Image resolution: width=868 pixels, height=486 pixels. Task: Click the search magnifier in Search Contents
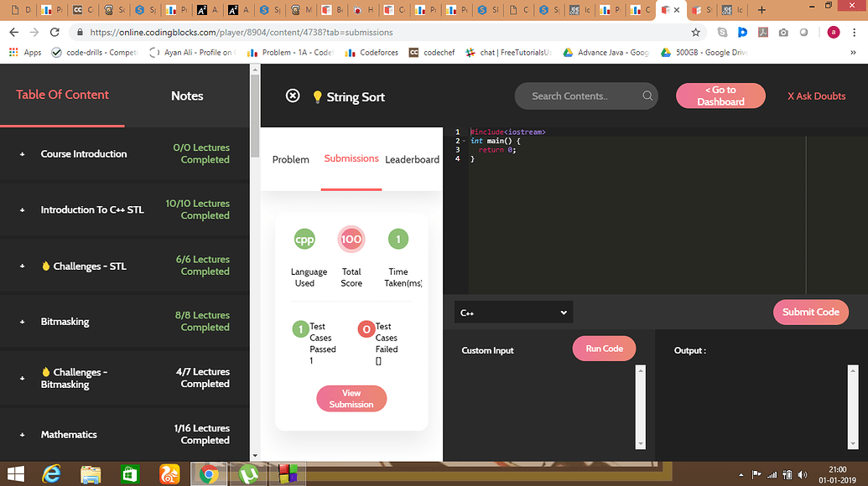[x=647, y=96]
